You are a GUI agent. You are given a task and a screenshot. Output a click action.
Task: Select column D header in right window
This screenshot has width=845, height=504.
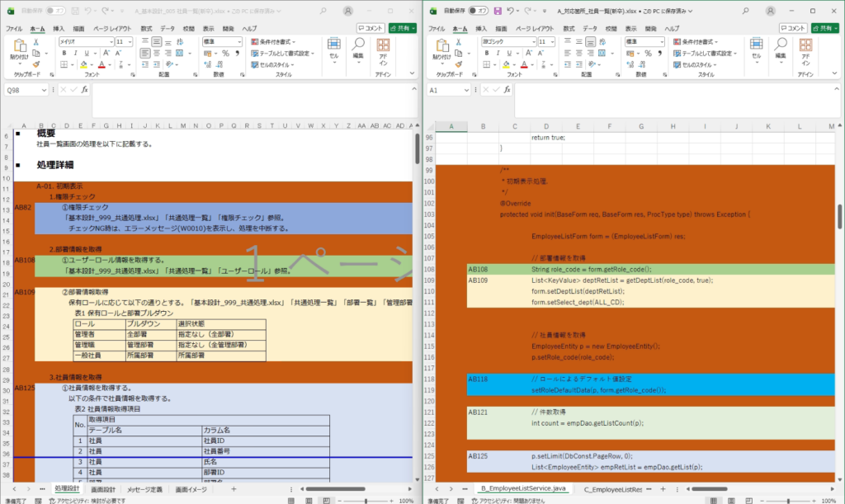click(546, 126)
